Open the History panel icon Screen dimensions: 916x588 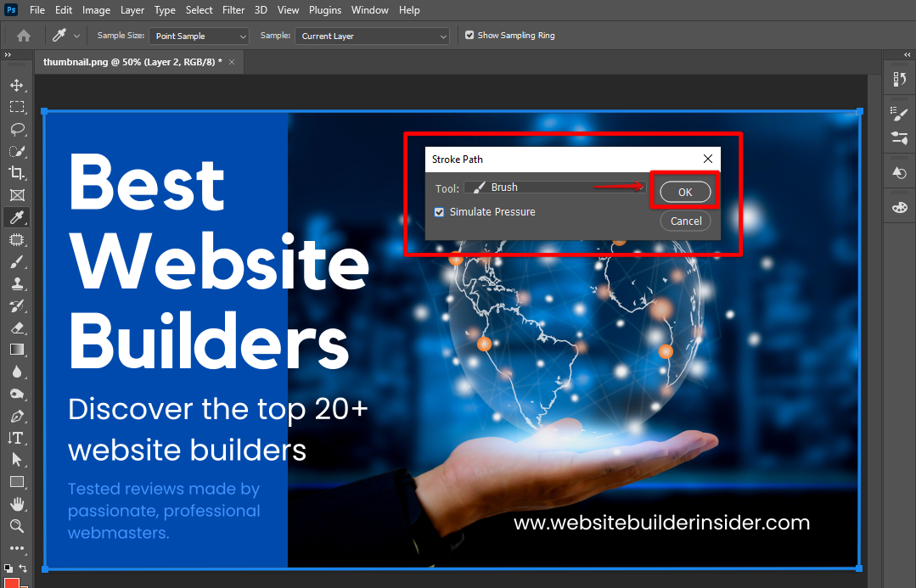coord(899,173)
